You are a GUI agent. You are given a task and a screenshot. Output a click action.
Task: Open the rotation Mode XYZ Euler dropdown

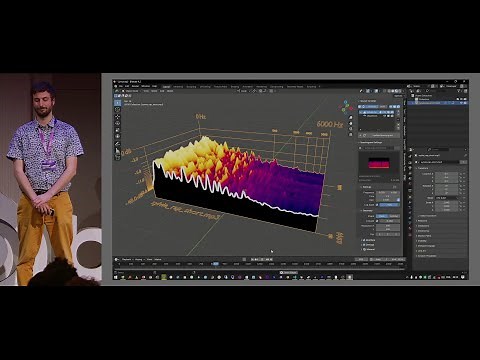(447, 198)
